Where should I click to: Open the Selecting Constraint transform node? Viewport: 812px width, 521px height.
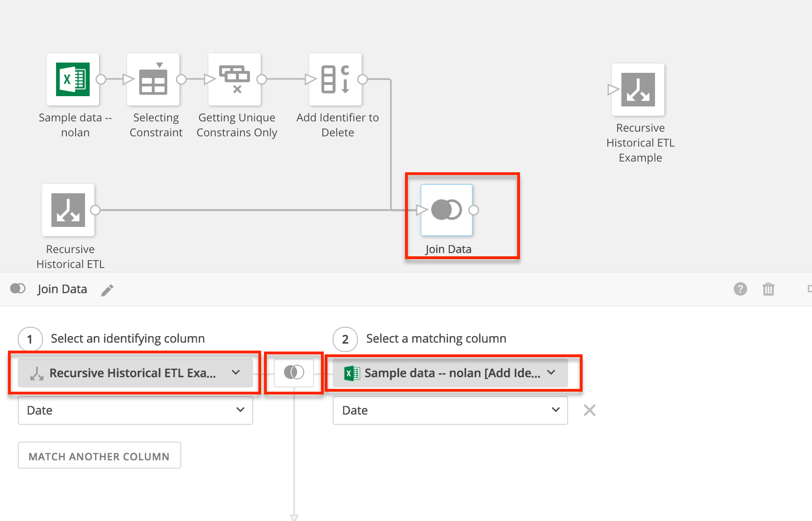pyautogui.click(x=153, y=79)
